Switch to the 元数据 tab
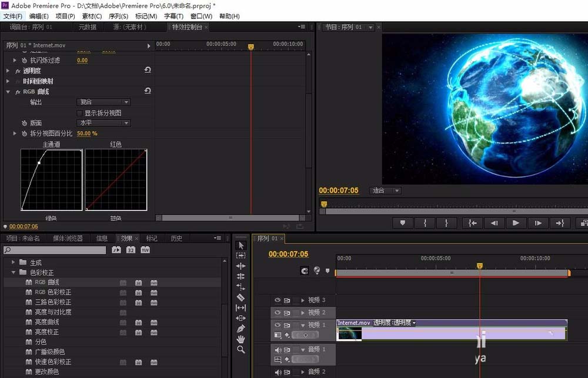The width and height of the screenshot is (588, 378). click(x=88, y=27)
